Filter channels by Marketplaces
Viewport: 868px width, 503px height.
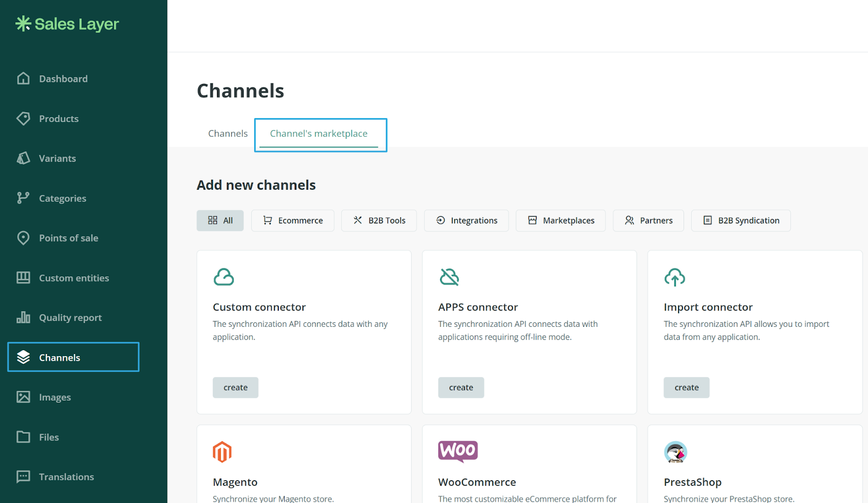click(560, 221)
